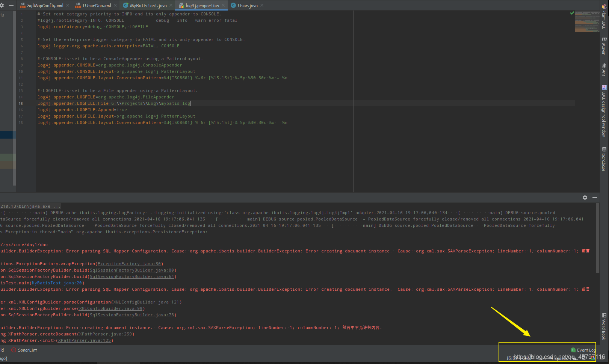Click the CONSOLE ConversionPattern line
Viewport: 609px width, 364px height.
point(162,78)
